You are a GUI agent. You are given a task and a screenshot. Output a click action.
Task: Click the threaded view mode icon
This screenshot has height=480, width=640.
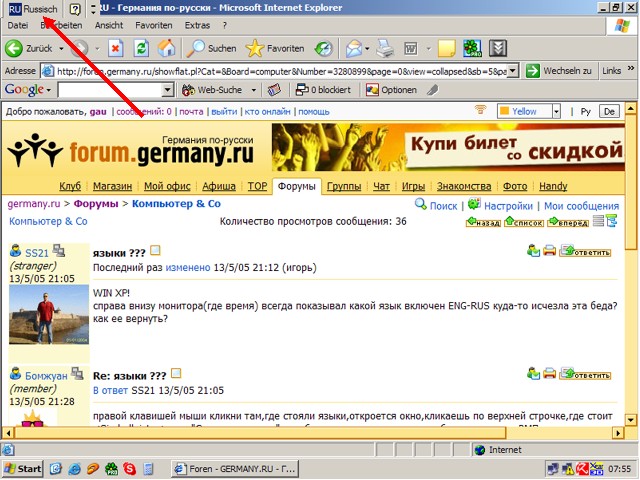(x=612, y=221)
